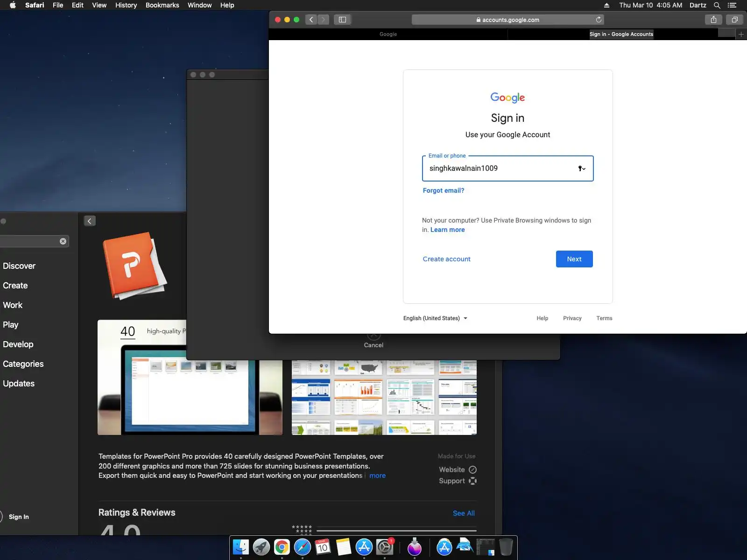Image resolution: width=747 pixels, height=560 pixels.
Task: Open the Apple menu
Action: click(13, 5)
